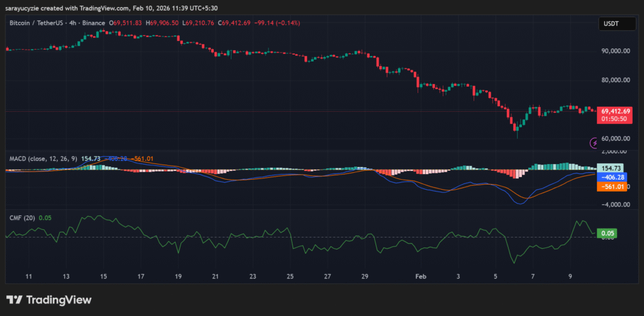Click the low value L69,210.76
This screenshot has height=316, width=644.
tap(199, 23)
